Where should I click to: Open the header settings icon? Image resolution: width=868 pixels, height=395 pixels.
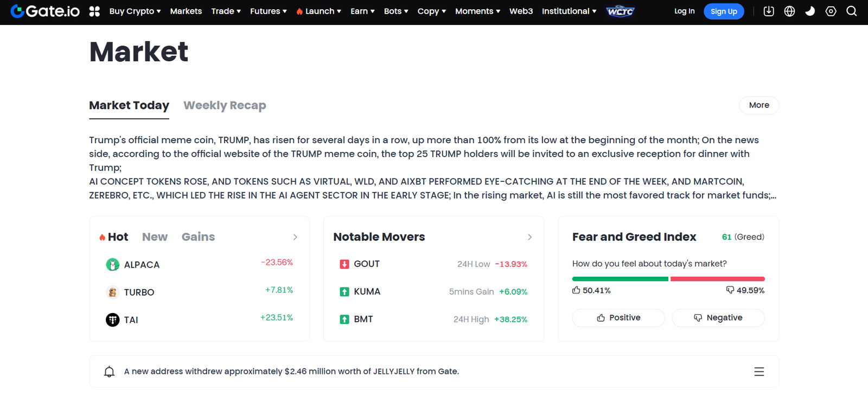click(831, 11)
